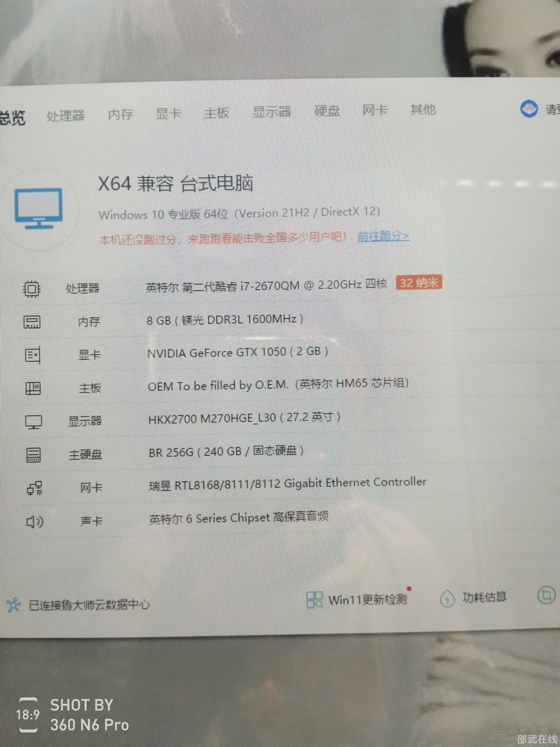This screenshot has width=560, height=747.
Task: Click the network card icon
Action: [x=35, y=488]
